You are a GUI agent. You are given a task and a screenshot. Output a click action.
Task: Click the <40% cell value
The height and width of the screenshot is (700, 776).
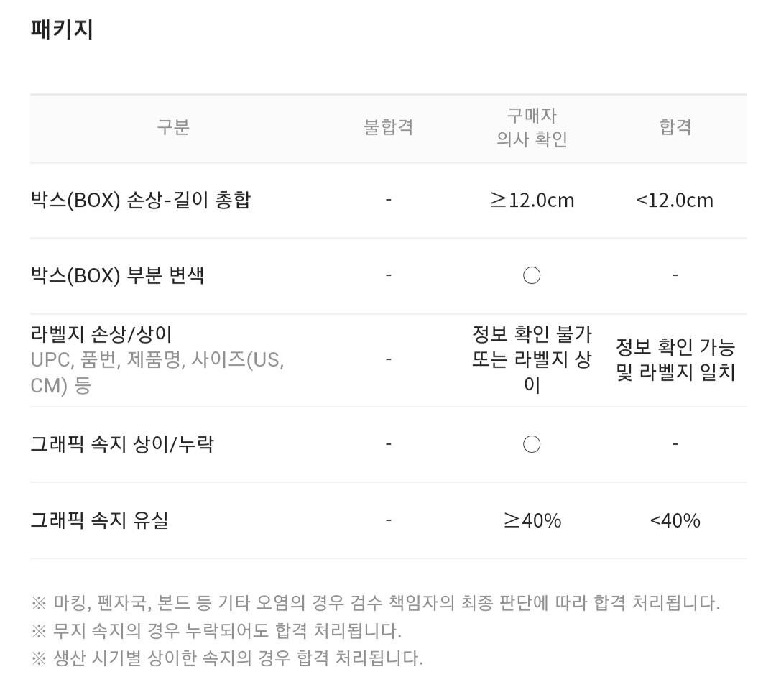[x=675, y=521]
